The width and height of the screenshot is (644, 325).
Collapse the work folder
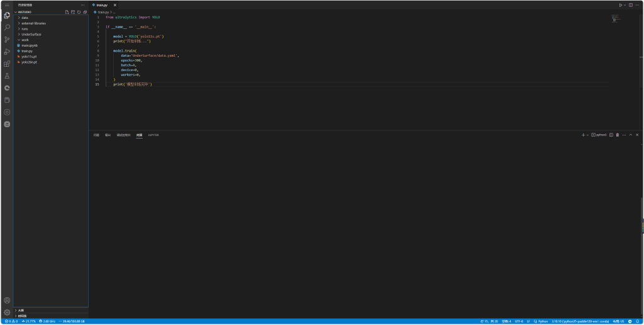(25, 40)
